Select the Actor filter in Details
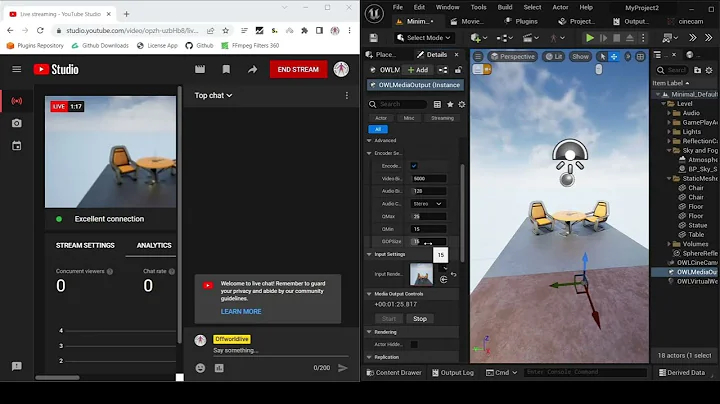 click(381, 118)
